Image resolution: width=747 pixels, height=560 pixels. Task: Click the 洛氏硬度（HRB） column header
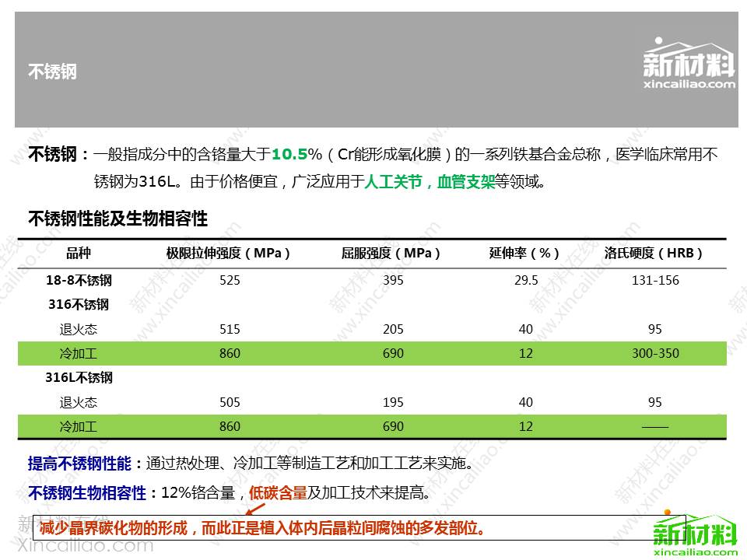pyautogui.click(x=654, y=253)
